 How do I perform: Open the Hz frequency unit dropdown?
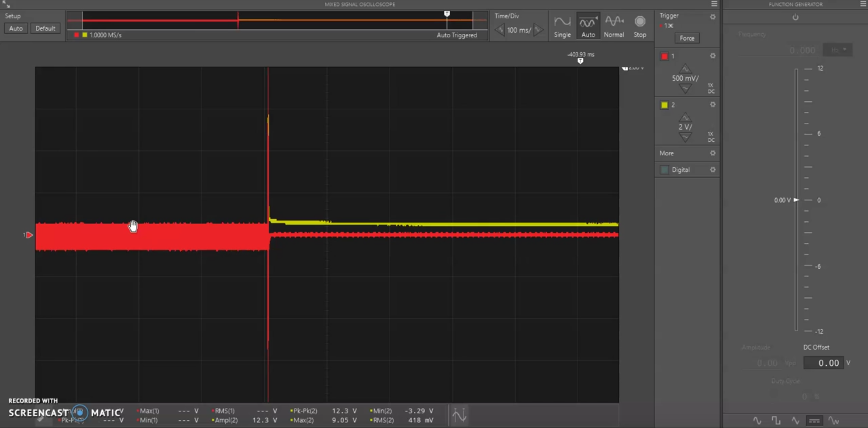838,50
